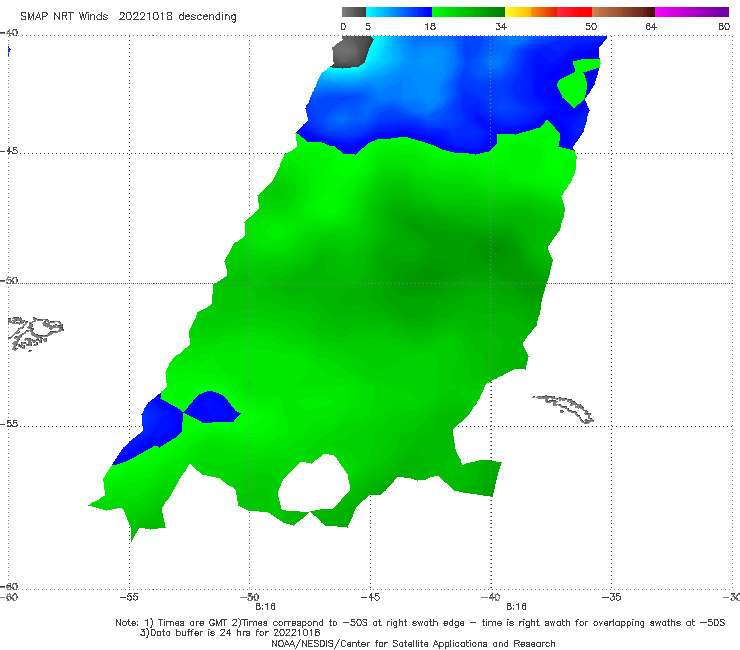Click the date '20221018' in the title
The height and width of the screenshot is (650, 740).
pos(145,17)
